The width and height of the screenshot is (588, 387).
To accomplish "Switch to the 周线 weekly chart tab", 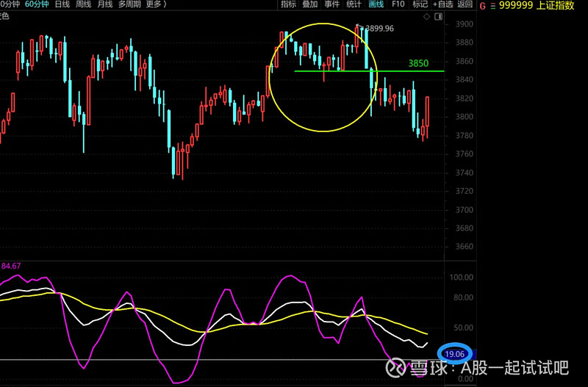I will [x=83, y=4].
